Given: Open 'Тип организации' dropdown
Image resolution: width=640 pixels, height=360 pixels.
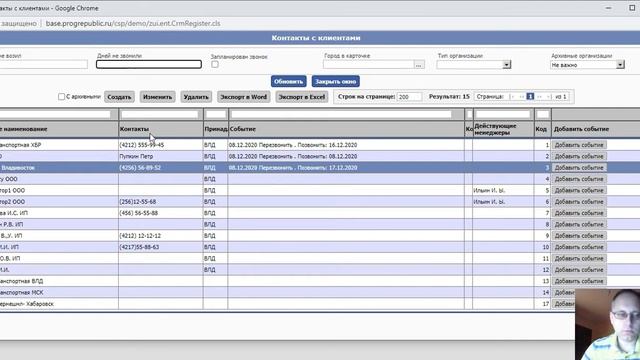Looking at the screenshot, I should click(x=506, y=64).
